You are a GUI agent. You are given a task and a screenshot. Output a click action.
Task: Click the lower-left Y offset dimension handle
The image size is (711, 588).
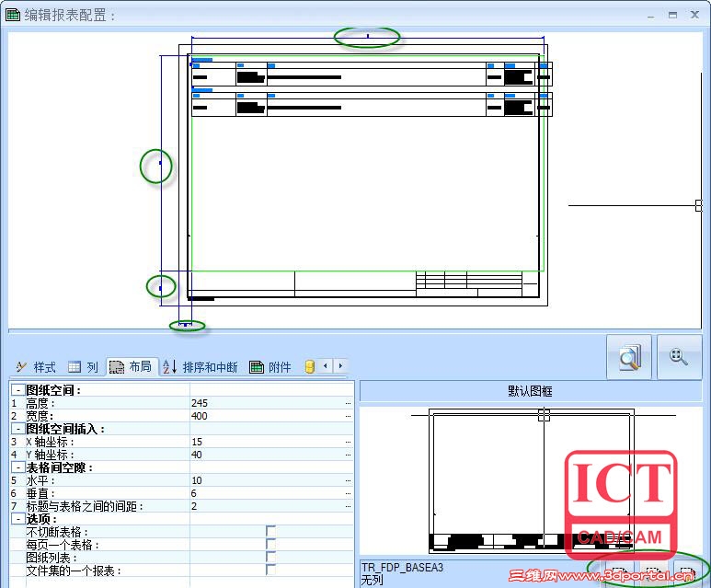pyautogui.click(x=161, y=288)
